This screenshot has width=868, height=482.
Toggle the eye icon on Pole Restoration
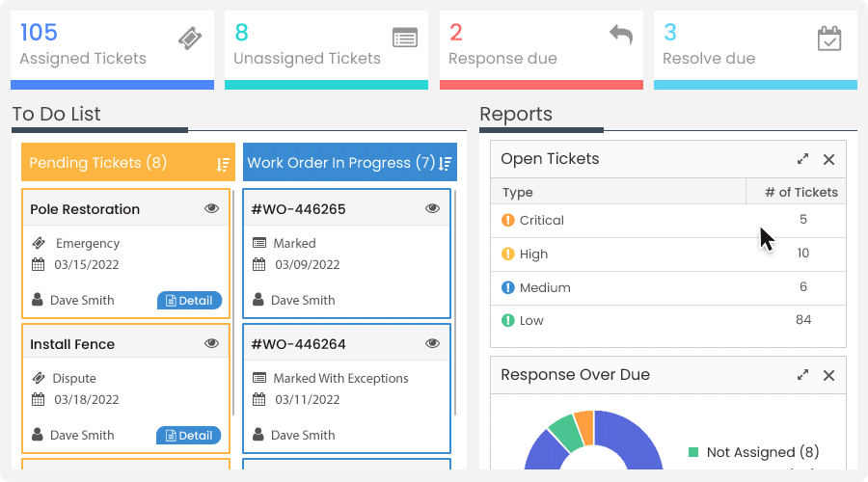click(x=211, y=208)
